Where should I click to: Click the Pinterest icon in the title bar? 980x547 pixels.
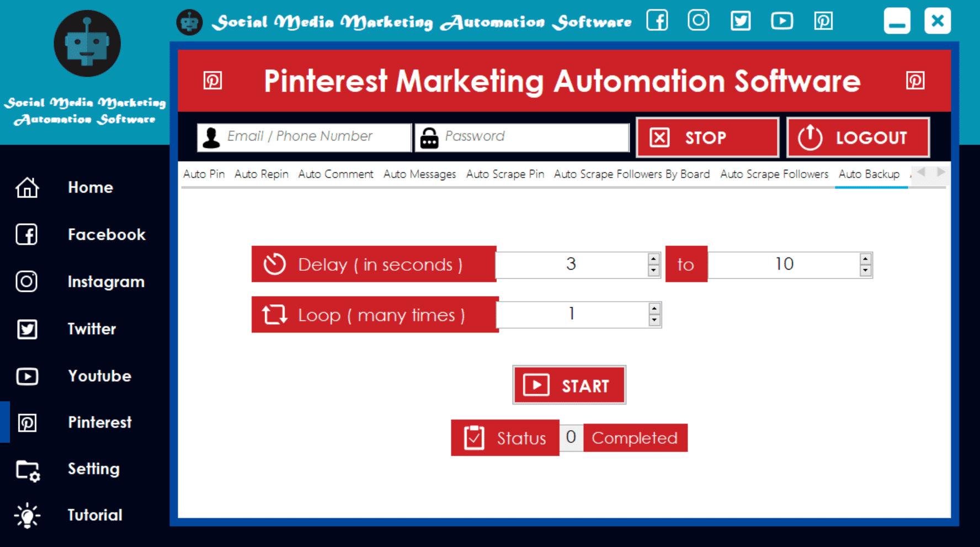(x=823, y=21)
